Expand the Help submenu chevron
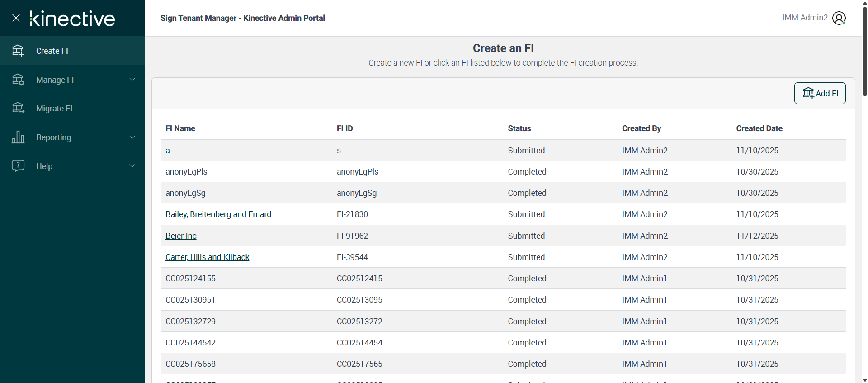The height and width of the screenshot is (383, 868). (x=132, y=166)
